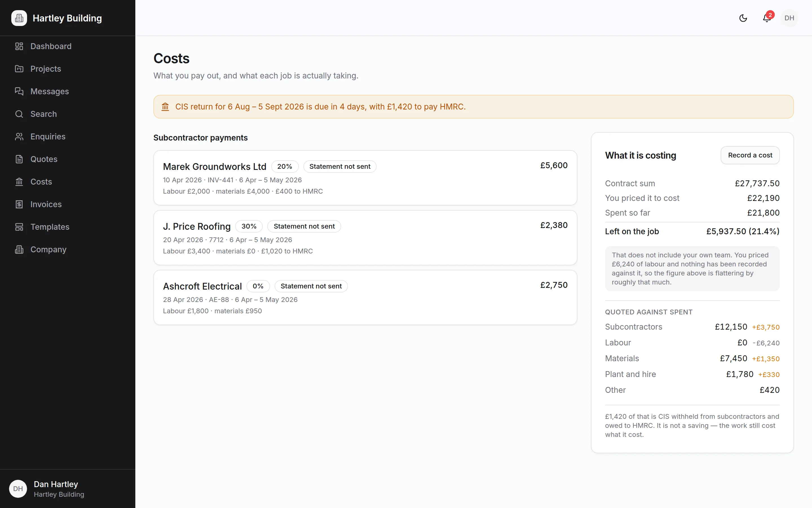812x508 pixels.
Task: Click the Costs bank icon in sidebar
Action: [19, 182]
